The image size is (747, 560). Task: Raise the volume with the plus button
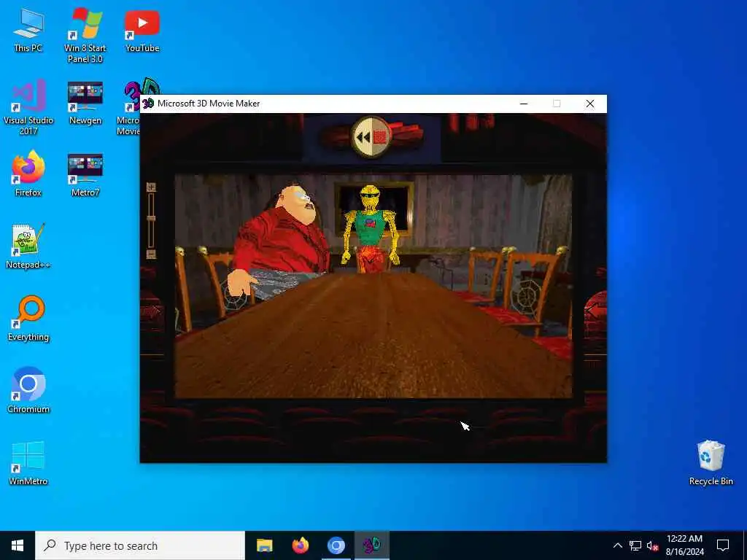[x=151, y=187]
